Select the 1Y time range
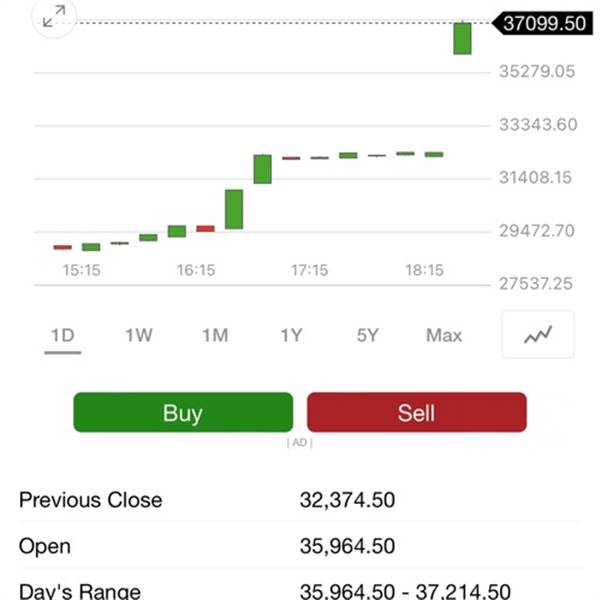Image resolution: width=600 pixels, height=600 pixels. [x=292, y=336]
